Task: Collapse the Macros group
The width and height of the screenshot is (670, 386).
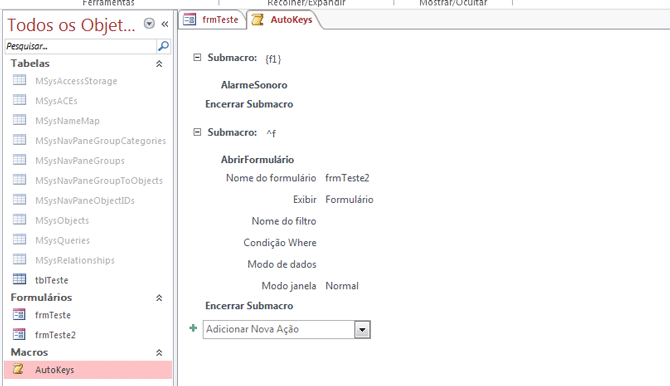Action: pyautogui.click(x=159, y=353)
